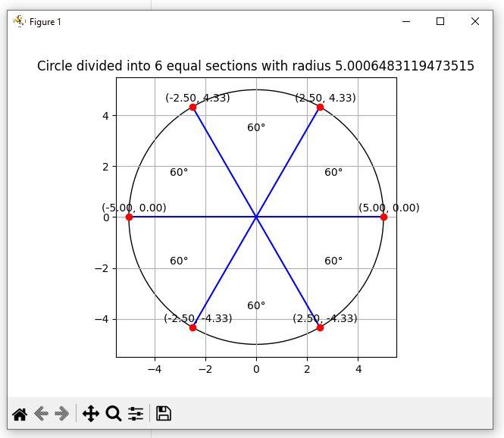Minimize the Figure 1 window
Viewport: 504px width, 438px height.
pyautogui.click(x=406, y=21)
